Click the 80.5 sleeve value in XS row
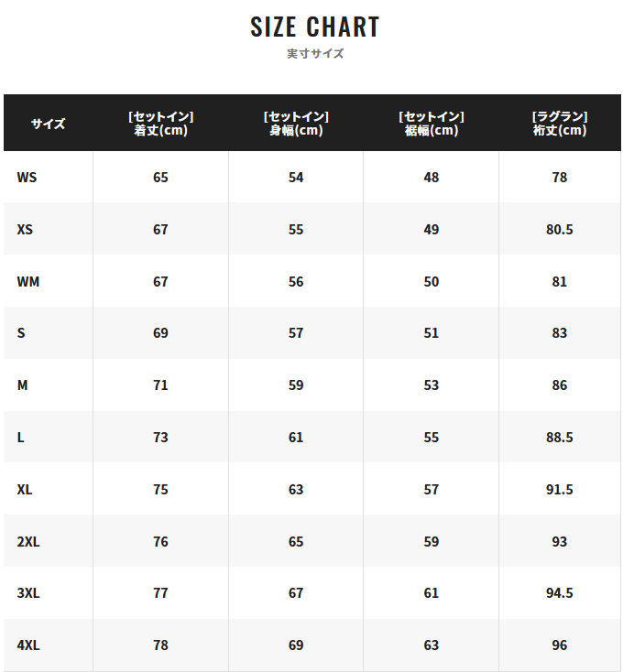 click(560, 229)
